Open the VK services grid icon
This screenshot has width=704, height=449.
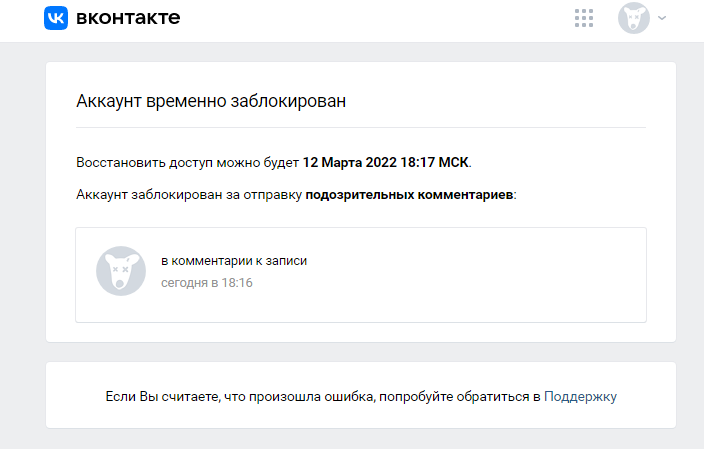tap(584, 18)
